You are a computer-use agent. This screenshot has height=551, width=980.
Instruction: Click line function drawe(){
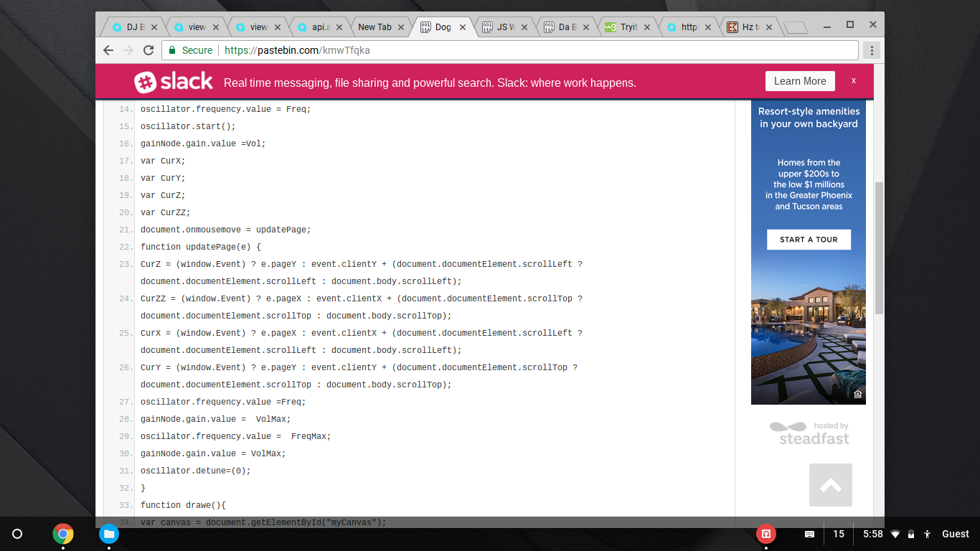coord(183,505)
